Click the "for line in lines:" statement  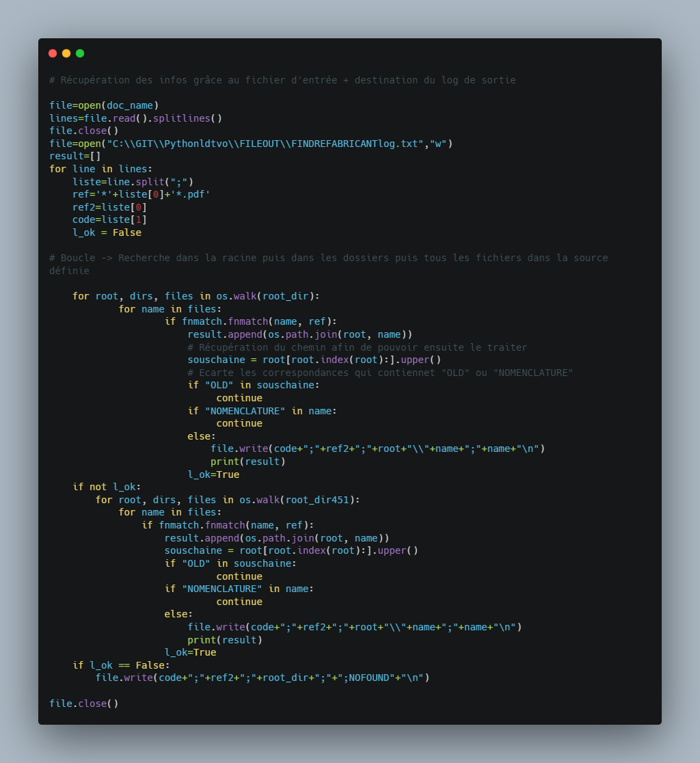pos(101,169)
